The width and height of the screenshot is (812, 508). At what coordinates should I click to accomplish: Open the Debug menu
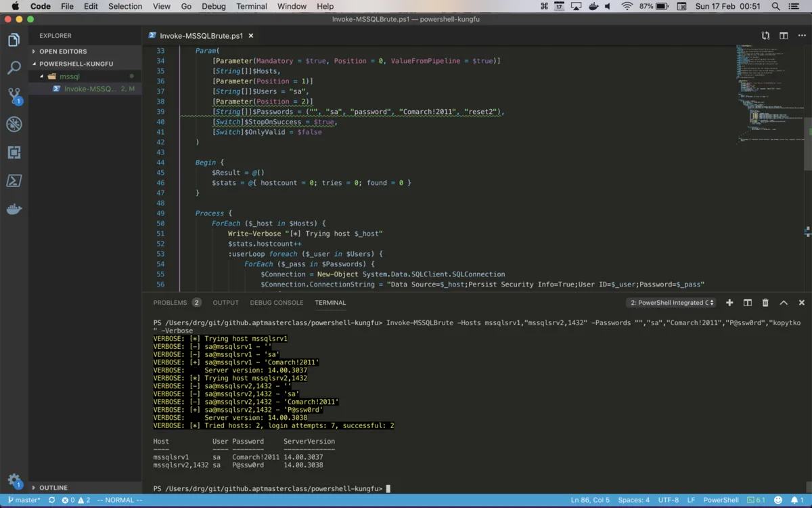coord(214,6)
